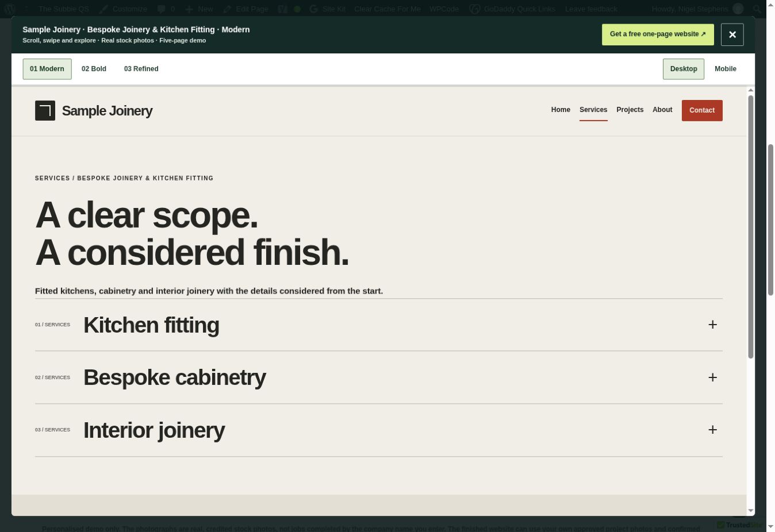
Task: Click the outer page scrollbar thumb
Action: point(771,220)
